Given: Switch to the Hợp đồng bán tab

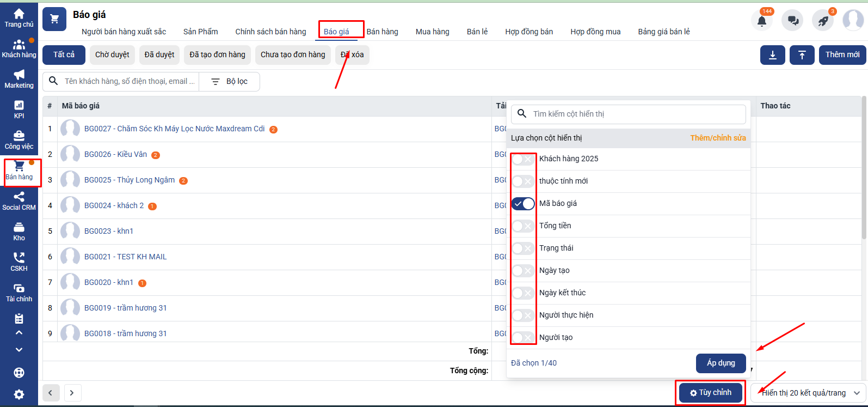Looking at the screenshot, I should click(528, 32).
